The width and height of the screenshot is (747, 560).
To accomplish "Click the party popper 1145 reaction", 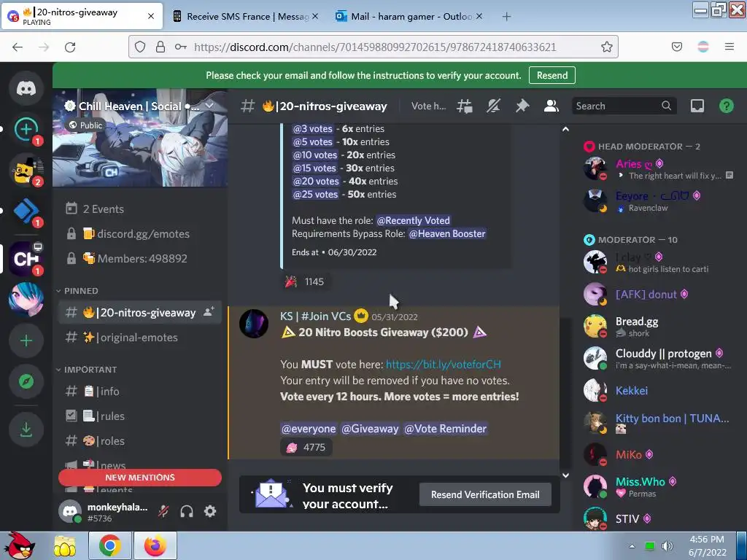I will coord(305,282).
